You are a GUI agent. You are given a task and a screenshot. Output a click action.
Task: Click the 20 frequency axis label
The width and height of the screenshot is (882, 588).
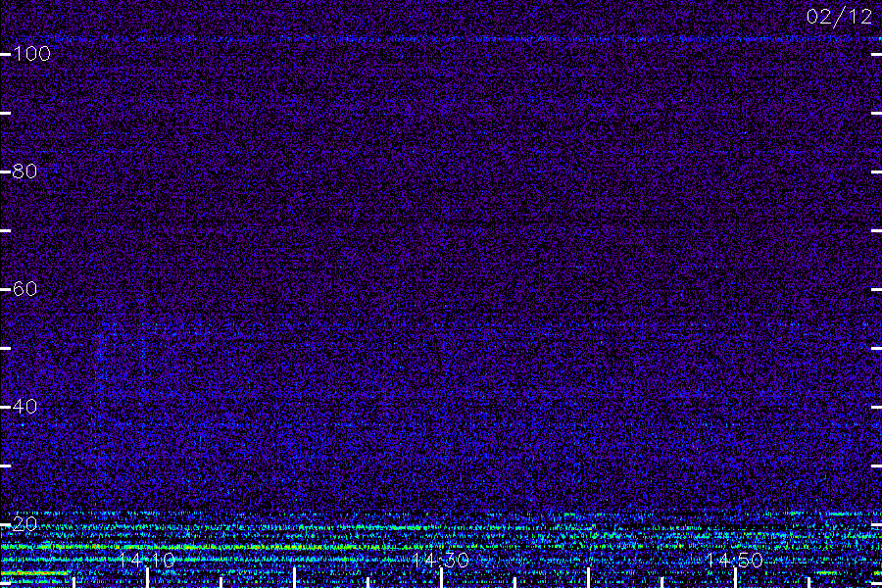click(24, 524)
